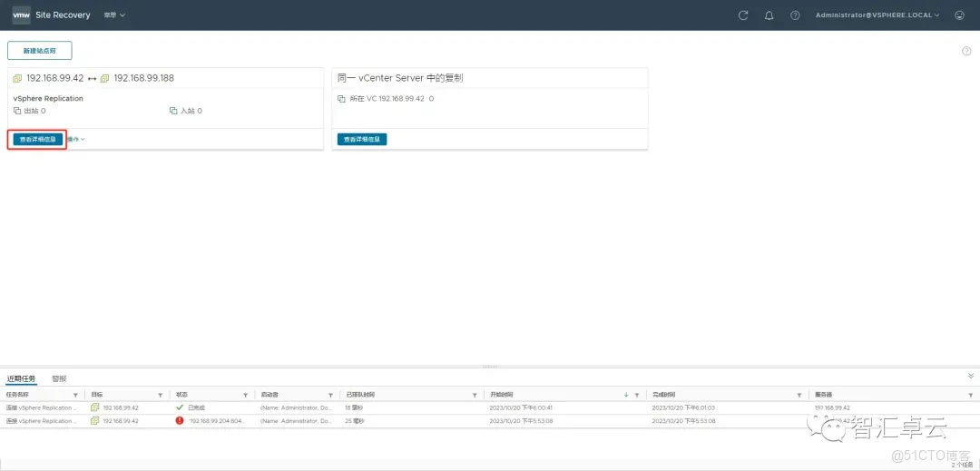Image resolution: width=980 pixels, height=471 pixels.
Task: Click the vmw logo in header
Action: (x=21, y=15)
